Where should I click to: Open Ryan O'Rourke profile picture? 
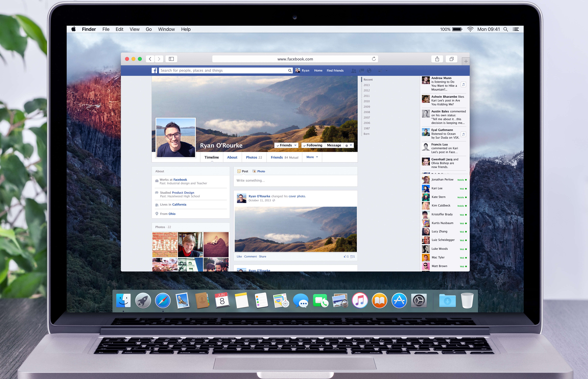(176, 138)
